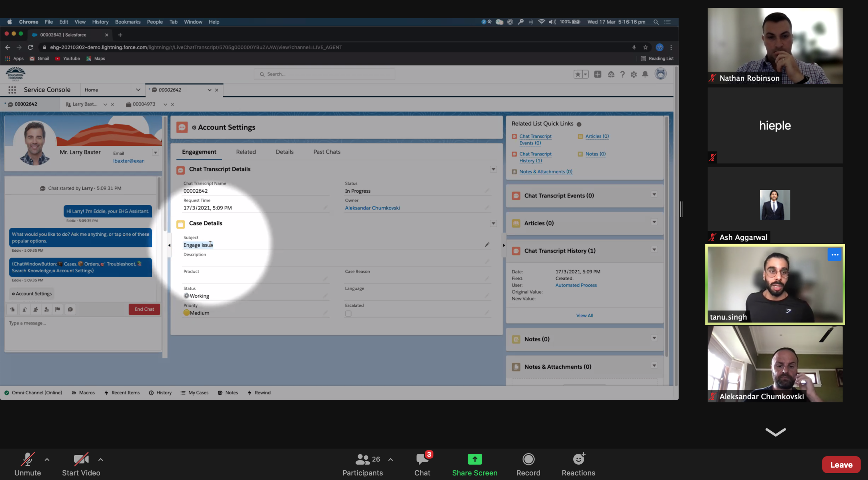Screen dimensions: 868x480
Task: Expand the Articles (0) section dropdown arrow
Action: 654,222
